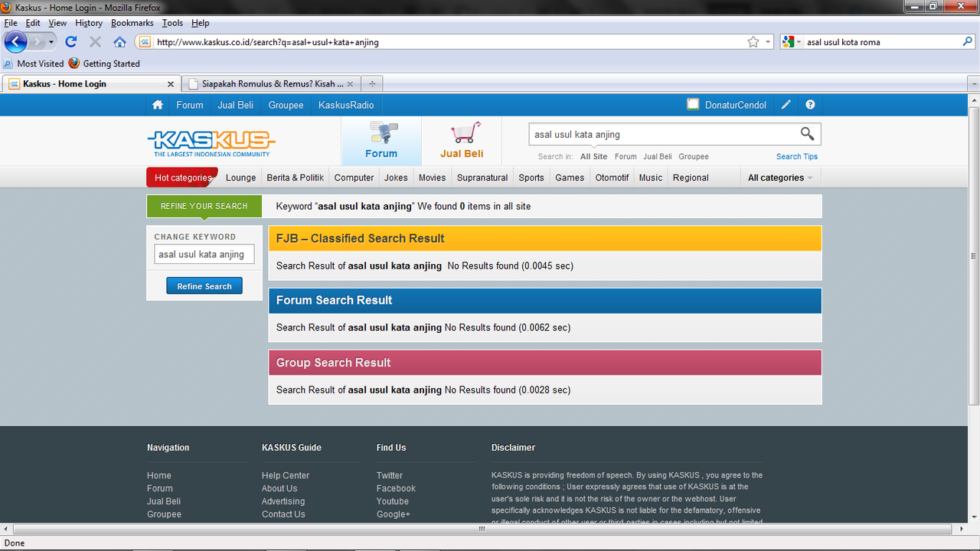Click the Kaskus search magnifier icon
Screen dimensions: 980x551
[x=807, y=134]
